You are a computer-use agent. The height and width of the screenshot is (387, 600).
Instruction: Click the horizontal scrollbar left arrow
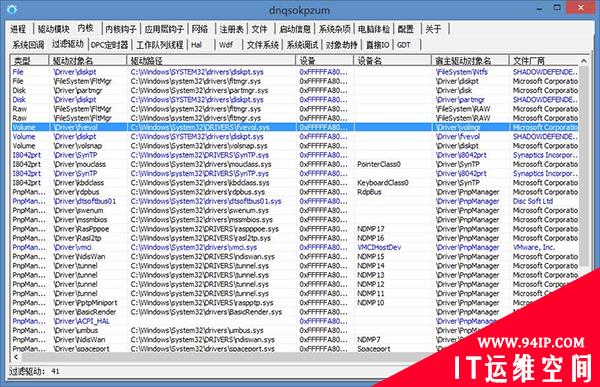[16, 357]
